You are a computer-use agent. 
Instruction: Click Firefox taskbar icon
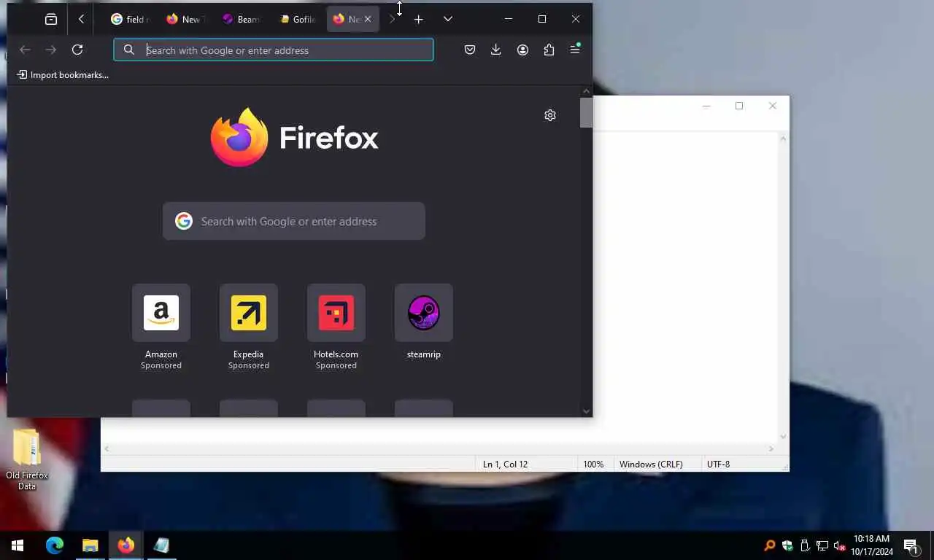tap(126, 545)
